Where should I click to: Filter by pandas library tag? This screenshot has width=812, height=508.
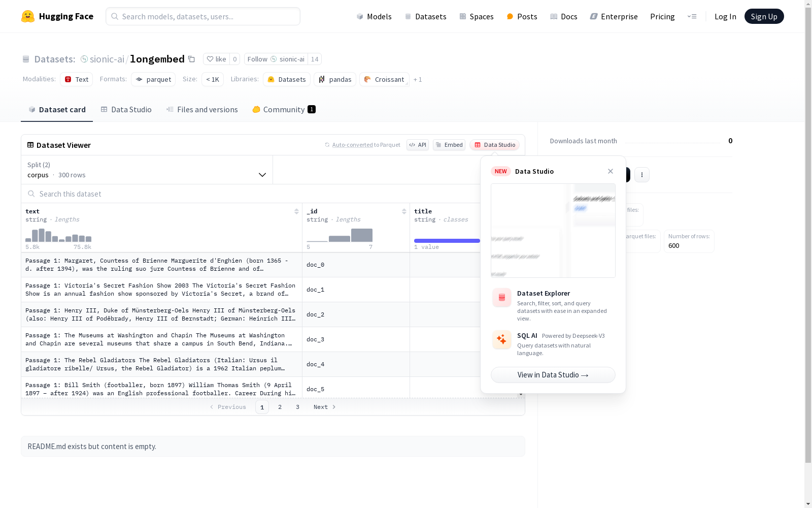[335, 79]
